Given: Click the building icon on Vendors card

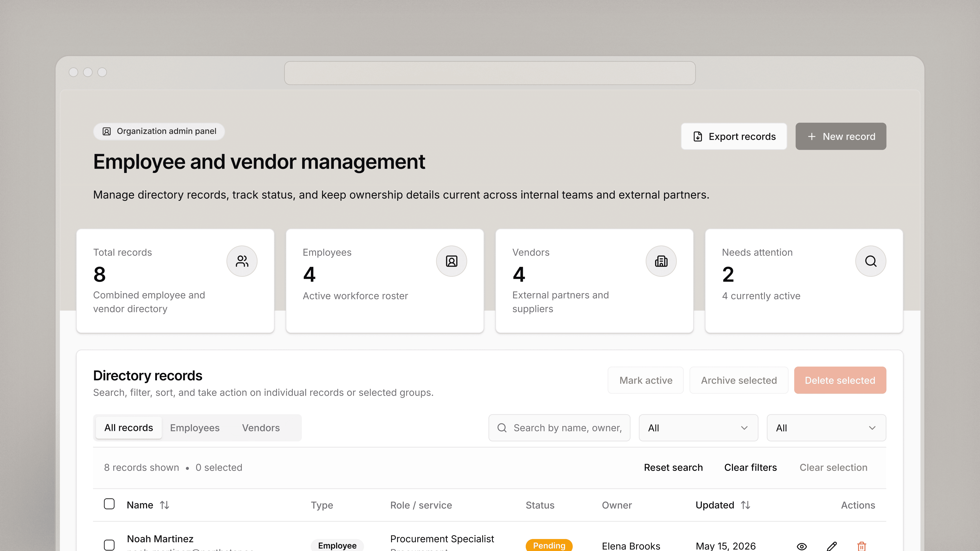Looking at the screenshot, I should 661,261.
